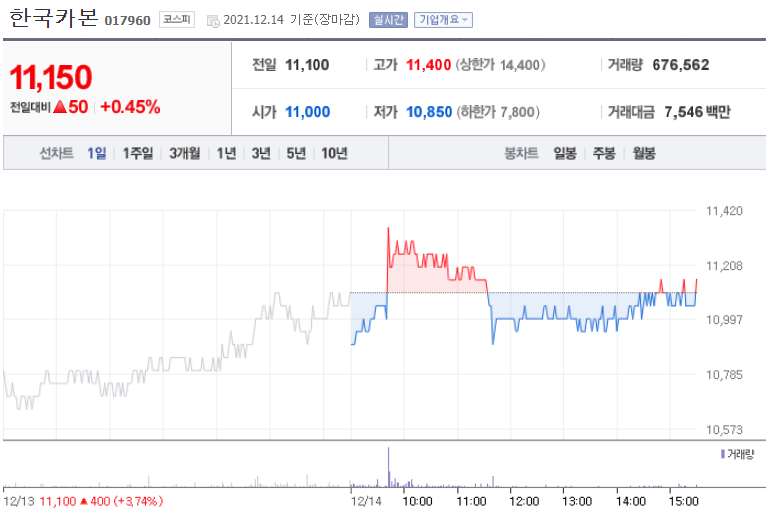Select the 1일 line chart tab

coord(97,153)
